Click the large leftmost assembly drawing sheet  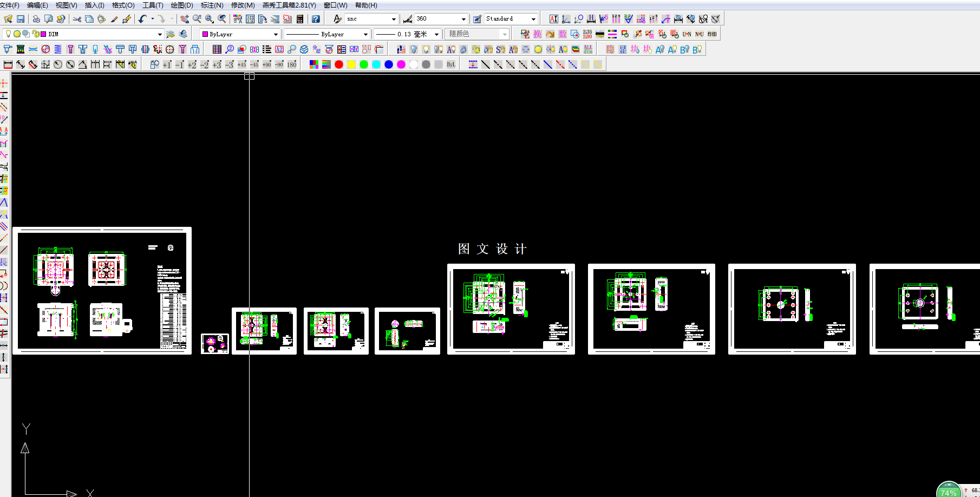pos(102,291)
